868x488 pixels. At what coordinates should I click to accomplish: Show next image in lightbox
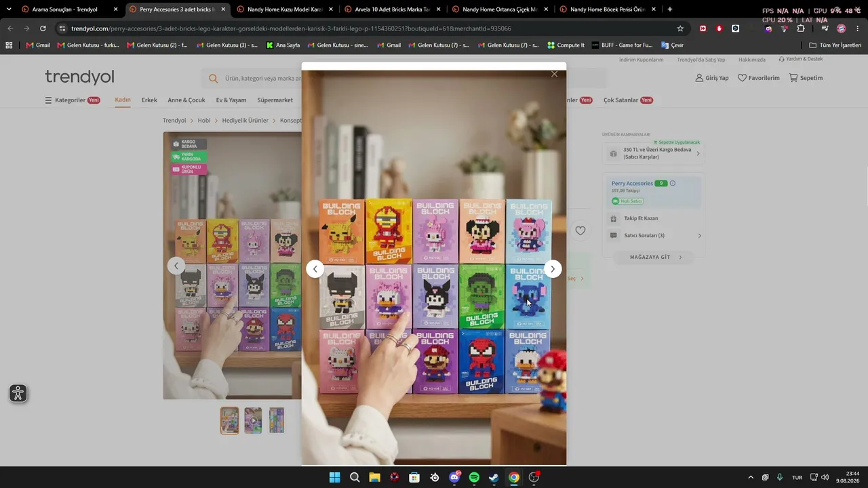553,269
